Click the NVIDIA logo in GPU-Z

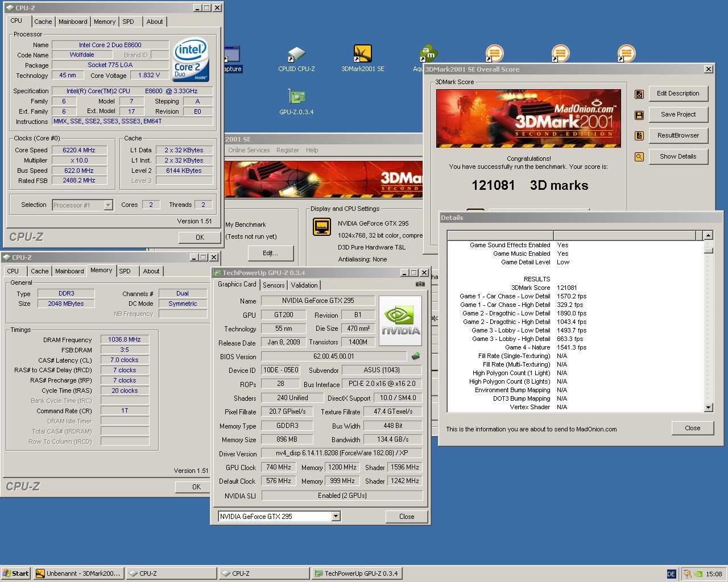400,321
